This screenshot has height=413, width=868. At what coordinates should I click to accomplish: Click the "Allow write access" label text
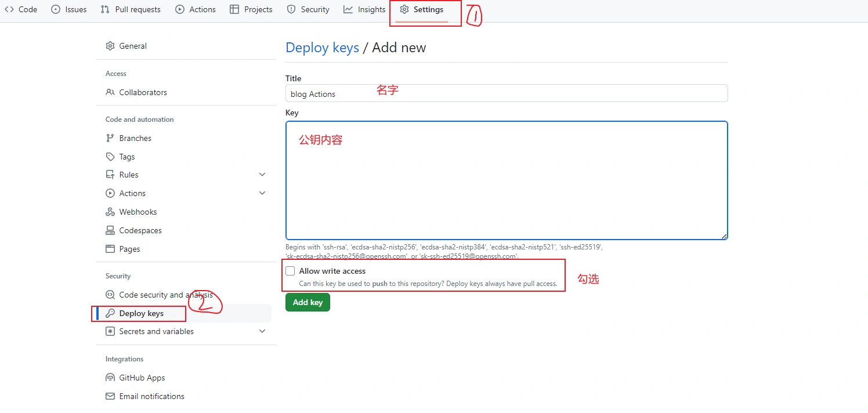click(x=332, y=271)
